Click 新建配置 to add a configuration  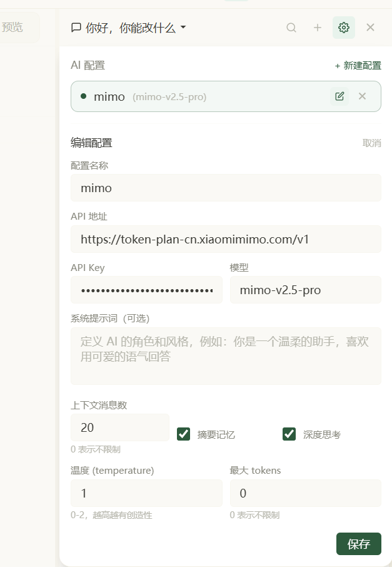pyautogui.click(x=358, y=66)
